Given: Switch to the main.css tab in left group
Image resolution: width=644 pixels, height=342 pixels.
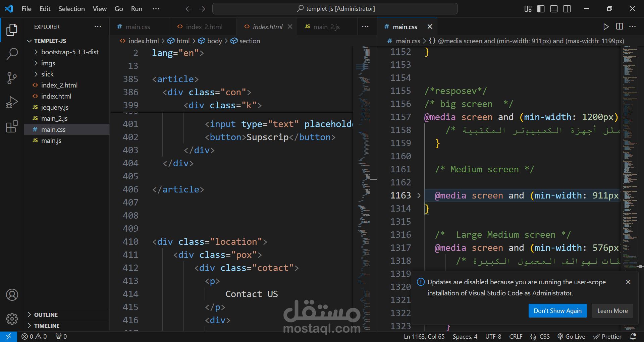Looking at the screenshot, I should coord(140,26).
